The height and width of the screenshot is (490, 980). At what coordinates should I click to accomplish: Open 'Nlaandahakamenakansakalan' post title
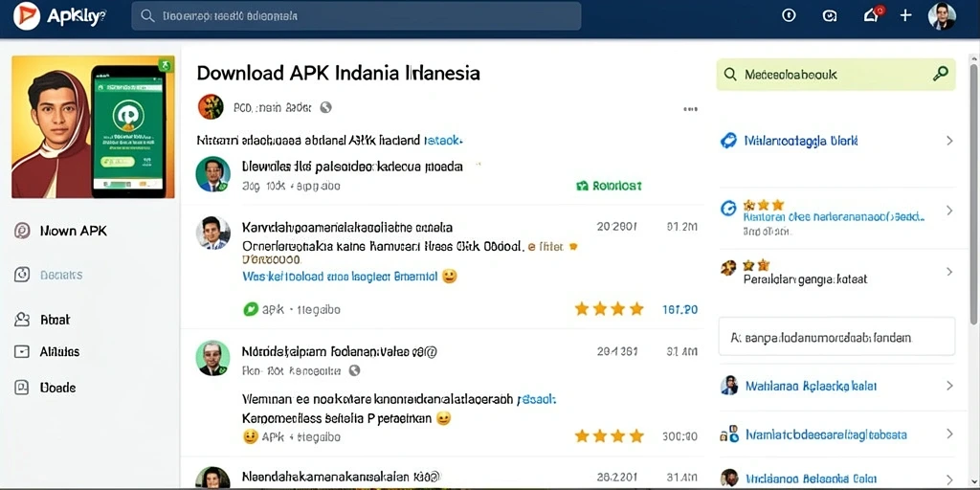[x=342, y=477]
